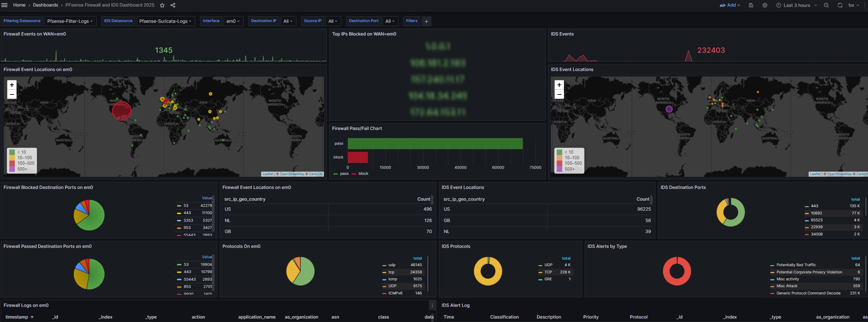Open the Add menu in toolbar
The width and height of the screenshot is (868, 322).
click(730, 5)
